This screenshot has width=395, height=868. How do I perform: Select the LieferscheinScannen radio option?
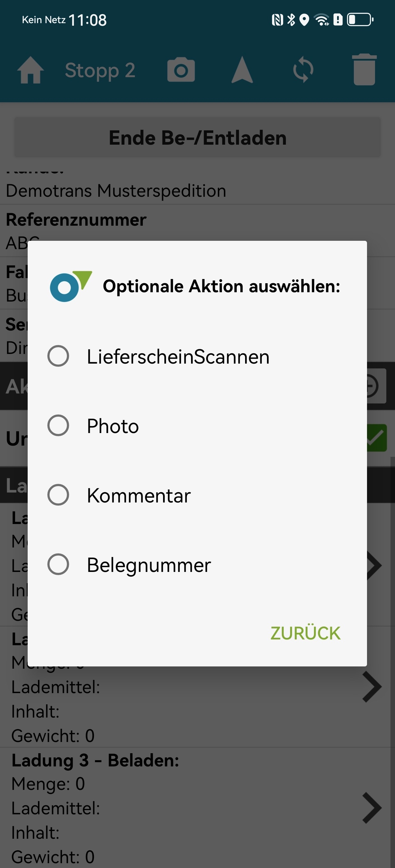pos(58,356)
